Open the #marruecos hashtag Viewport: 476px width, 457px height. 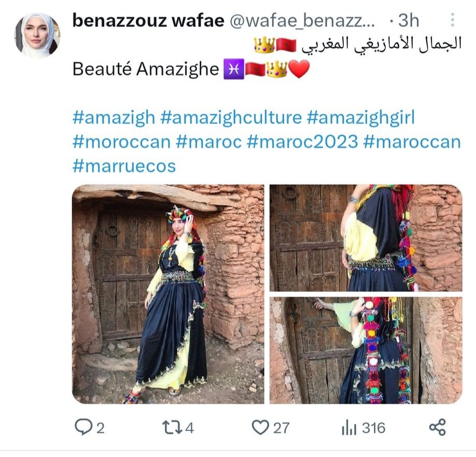pos(124,166)
